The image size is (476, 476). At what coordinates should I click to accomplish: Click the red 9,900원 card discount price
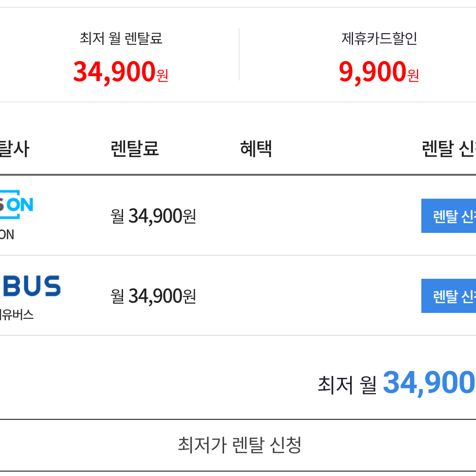(379, 72)
